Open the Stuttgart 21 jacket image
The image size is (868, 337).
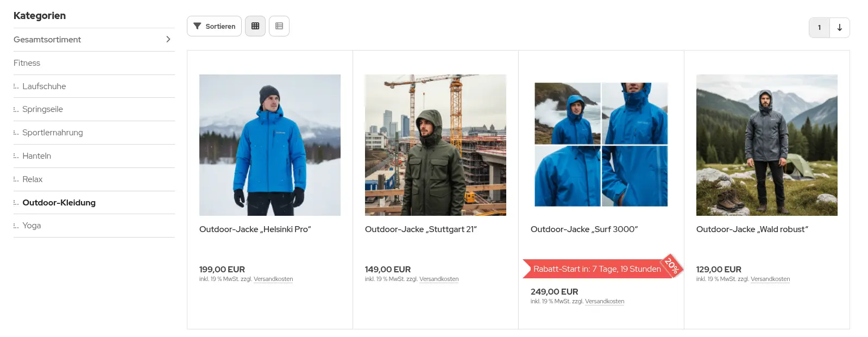(x=436, y=145)
